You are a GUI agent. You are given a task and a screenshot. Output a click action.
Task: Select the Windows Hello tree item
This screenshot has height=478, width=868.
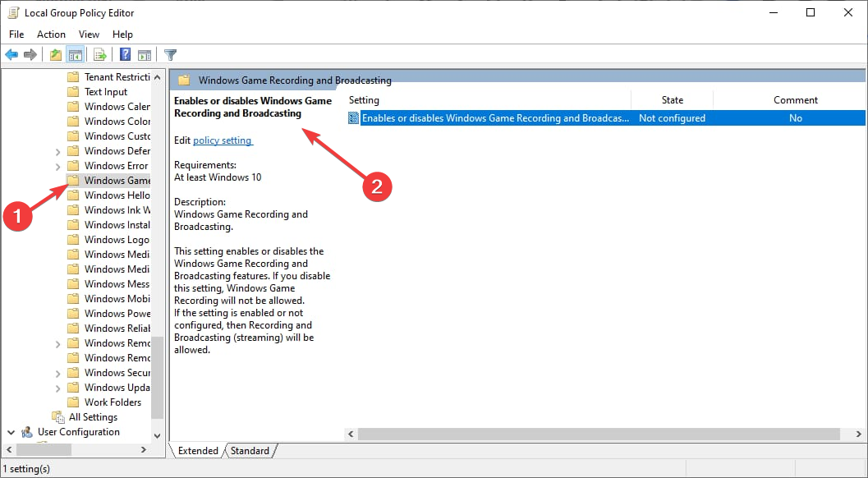(x=117, y=195)
